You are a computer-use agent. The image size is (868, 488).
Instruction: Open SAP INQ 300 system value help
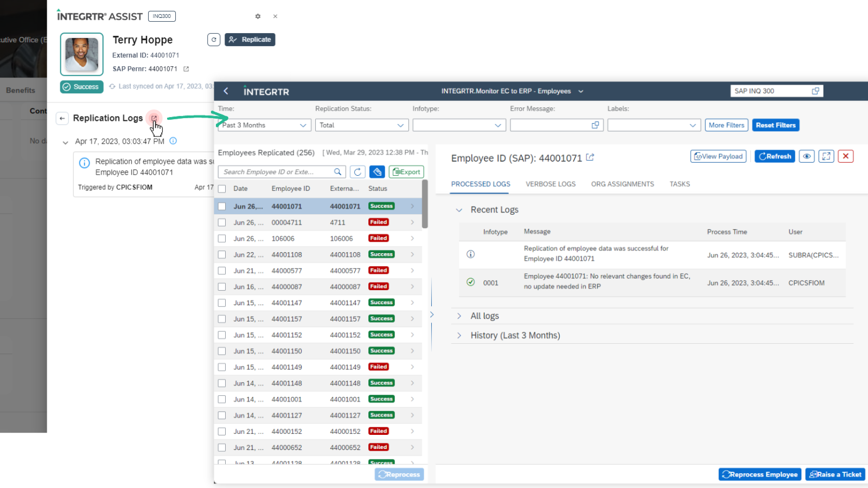pos(815,91)
